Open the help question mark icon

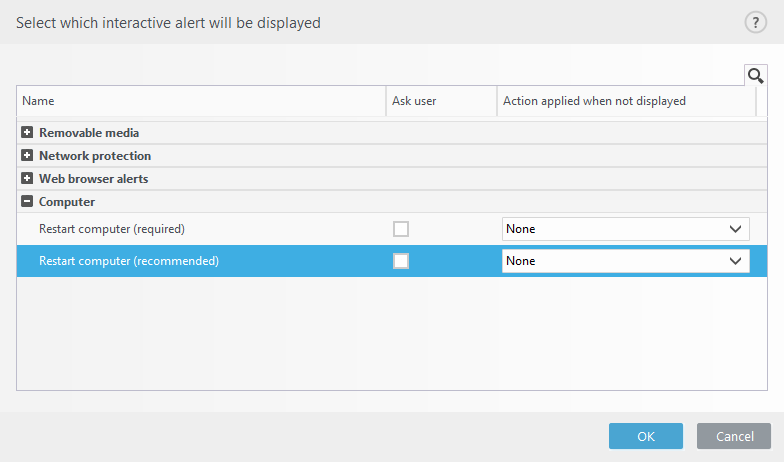[x=756, y=22]
